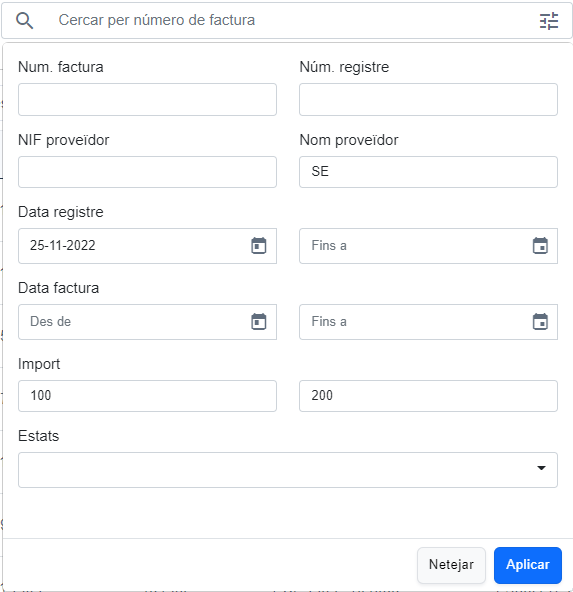Image resolution: width=573 pixels, height=592 pixels.
Task: Toggle the advanced filters sliders icon
Action: (x=549, y=21)
